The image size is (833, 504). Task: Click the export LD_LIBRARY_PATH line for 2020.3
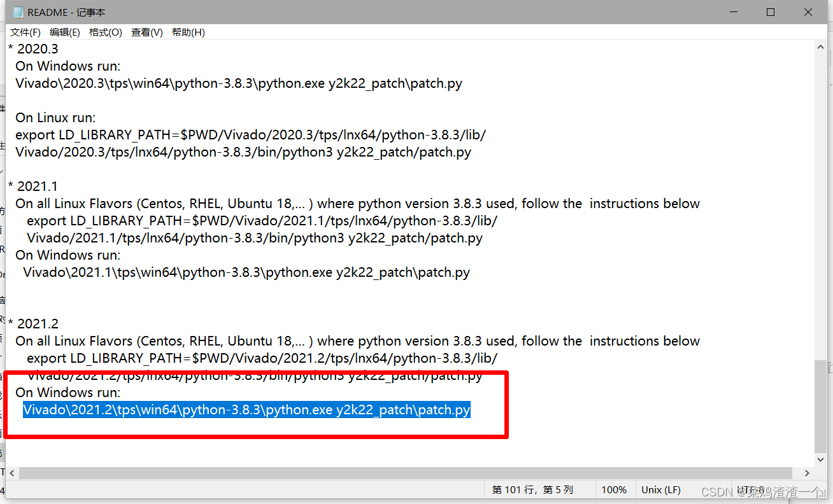point(251,135)
